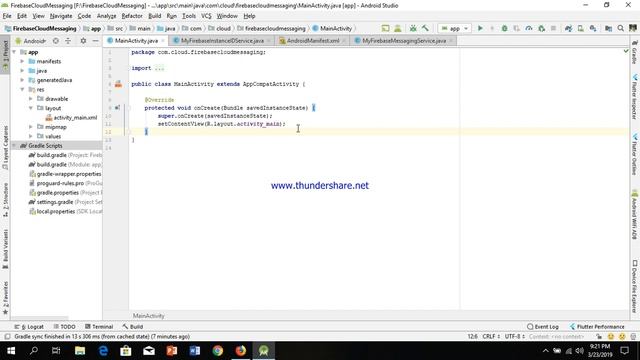This screenshot has width=640, height=360.
Task: Toggle the Flutter Outline side button
Action: click(x=635, y=154)
